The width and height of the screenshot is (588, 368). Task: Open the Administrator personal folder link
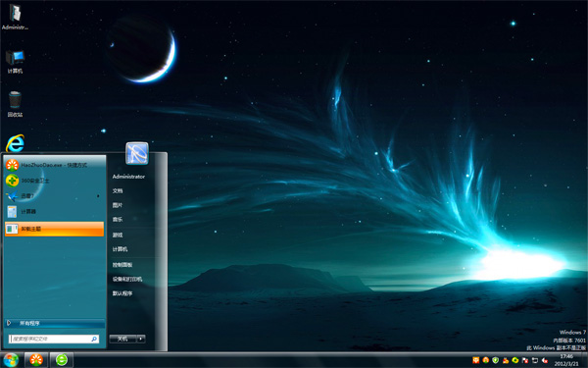pyautogui.click(x=128, y=177)
